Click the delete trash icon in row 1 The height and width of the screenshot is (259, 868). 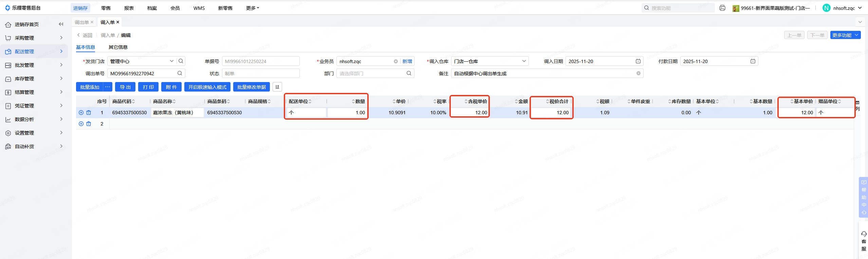click(89, 113)
